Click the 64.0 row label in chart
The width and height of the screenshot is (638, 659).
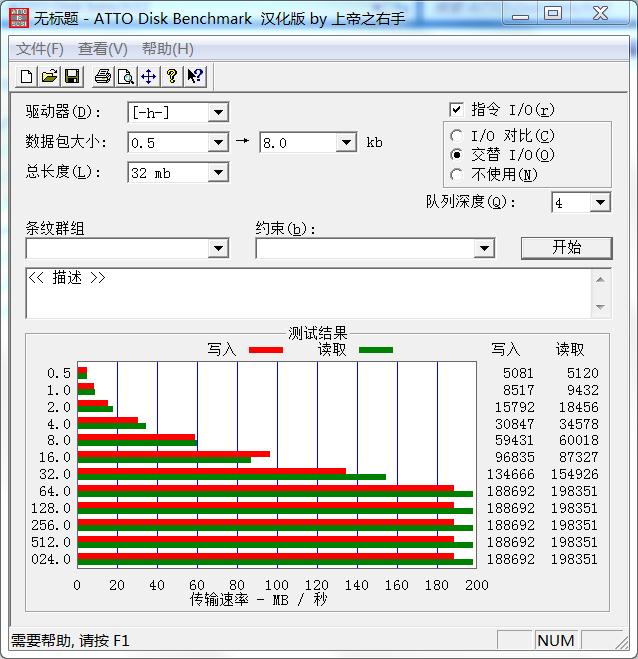point(55,491)
